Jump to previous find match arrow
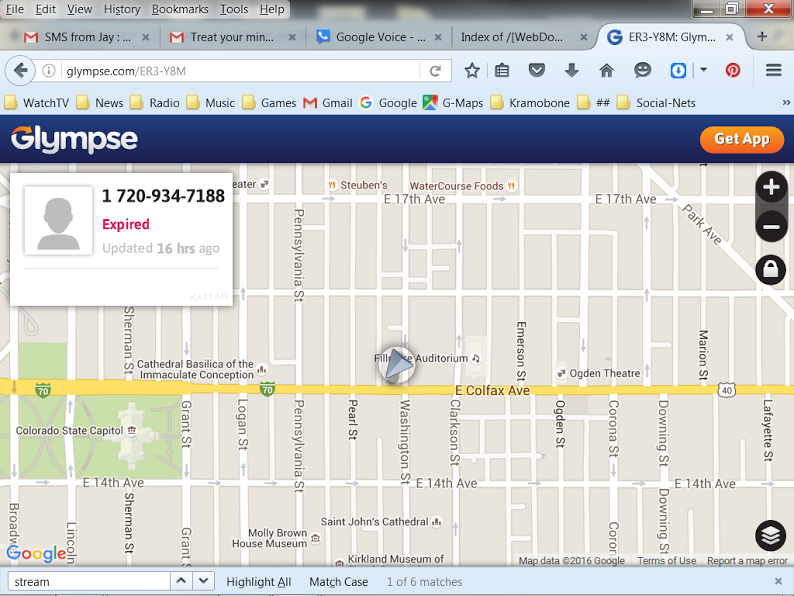This screenshot has height=596, width=794. click(x=181, y=581)
